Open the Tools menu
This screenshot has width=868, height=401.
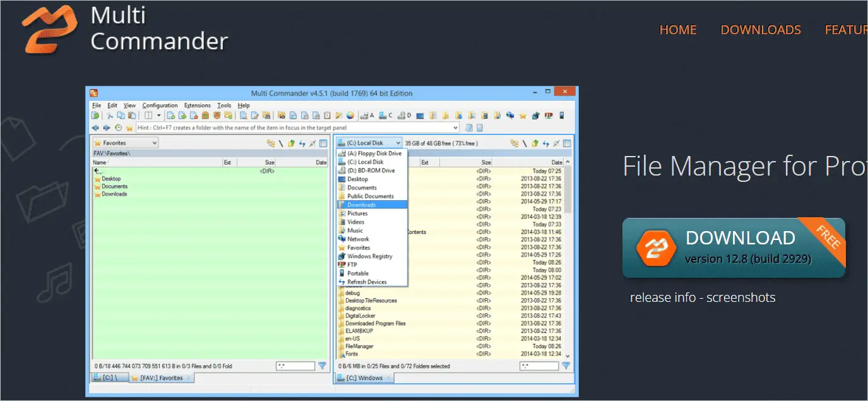(224, 105)
